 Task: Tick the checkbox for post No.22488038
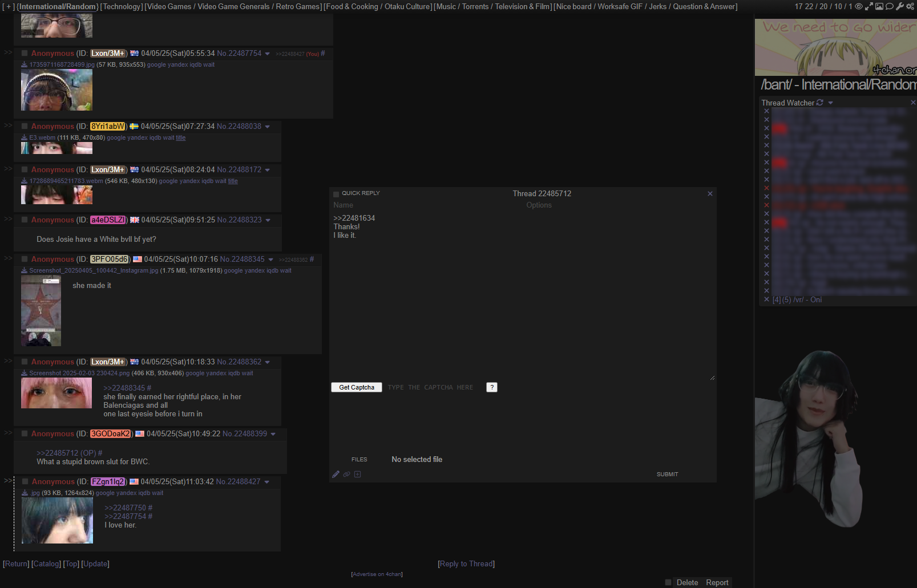point(25,126)
